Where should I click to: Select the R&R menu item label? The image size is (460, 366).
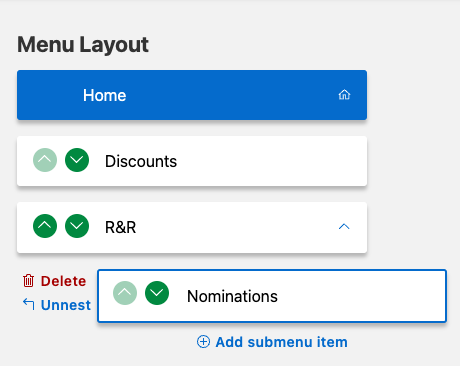[x=120, y=227]
